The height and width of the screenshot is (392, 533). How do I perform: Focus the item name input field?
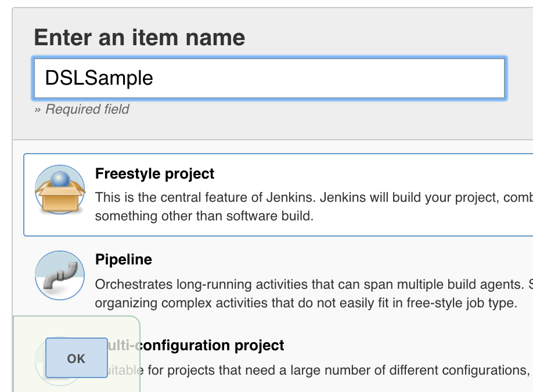[x=325, y=78]
